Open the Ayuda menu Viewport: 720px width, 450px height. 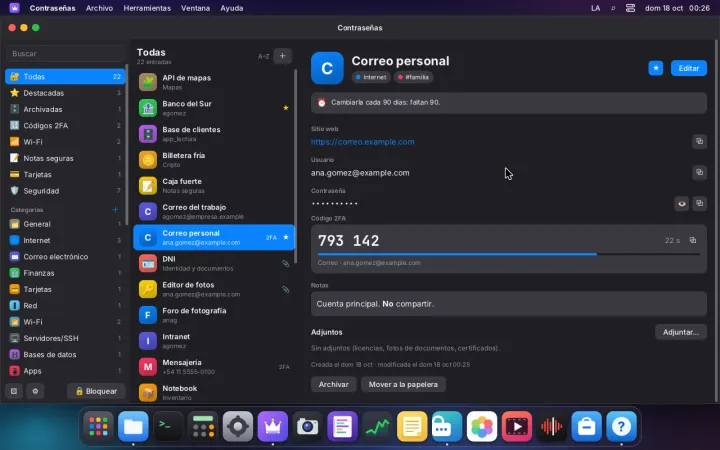tap(231, 8)
